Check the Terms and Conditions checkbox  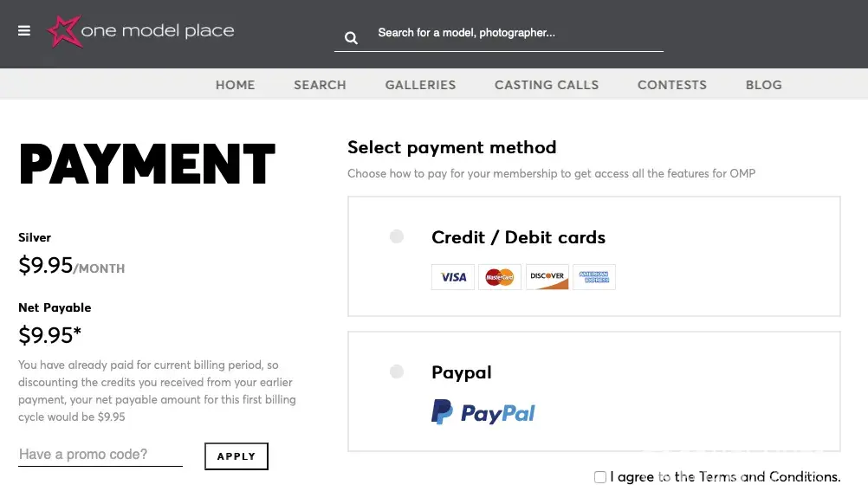click(600, 477)
